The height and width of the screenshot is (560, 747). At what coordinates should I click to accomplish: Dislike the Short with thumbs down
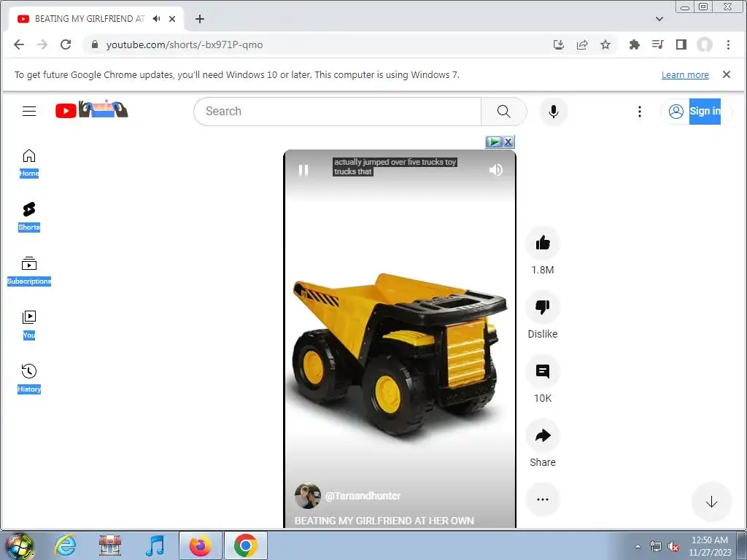[543, 307]
